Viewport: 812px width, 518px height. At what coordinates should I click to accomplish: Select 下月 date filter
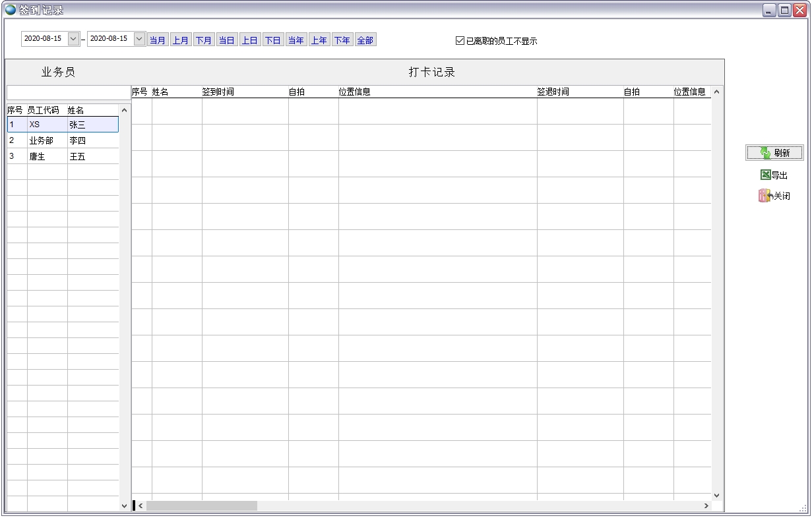(x=204, y=40)
